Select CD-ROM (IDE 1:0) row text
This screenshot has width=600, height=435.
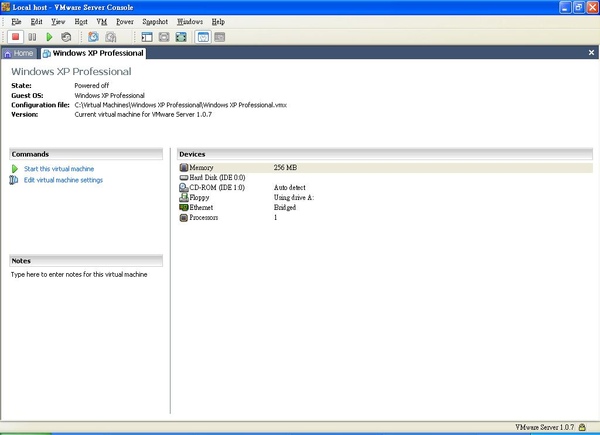tap(217, 187)
